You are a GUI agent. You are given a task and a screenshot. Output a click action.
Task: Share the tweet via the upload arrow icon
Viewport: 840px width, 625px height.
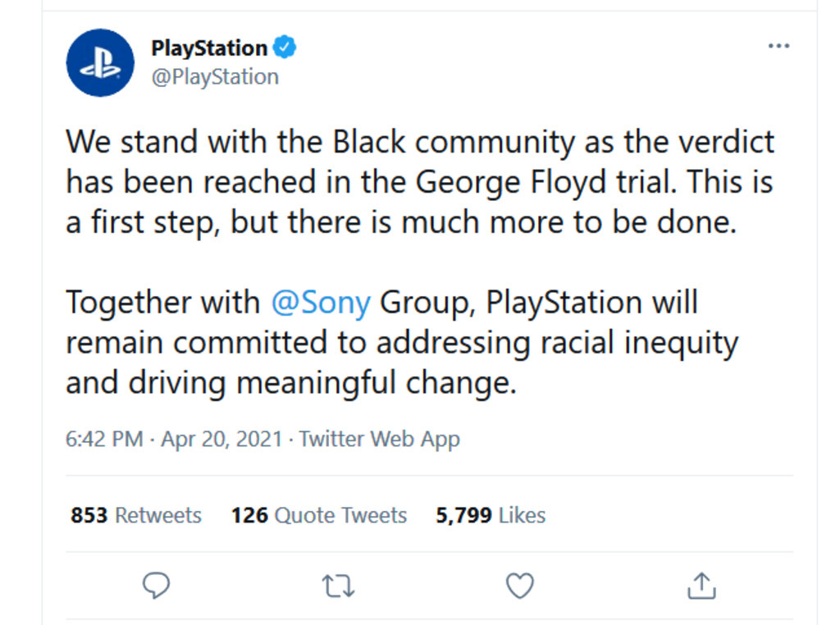pyautogui.click(x=701, y=586)
